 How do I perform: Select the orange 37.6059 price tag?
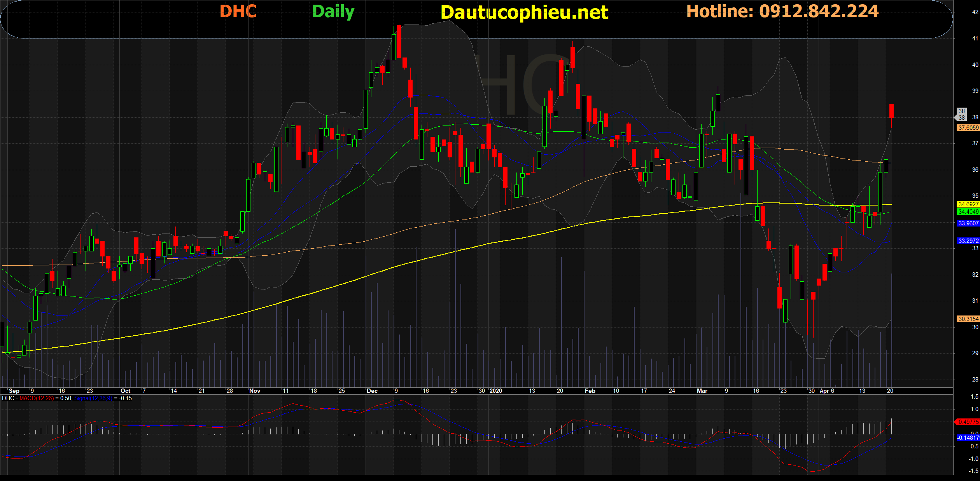point(968,128)
